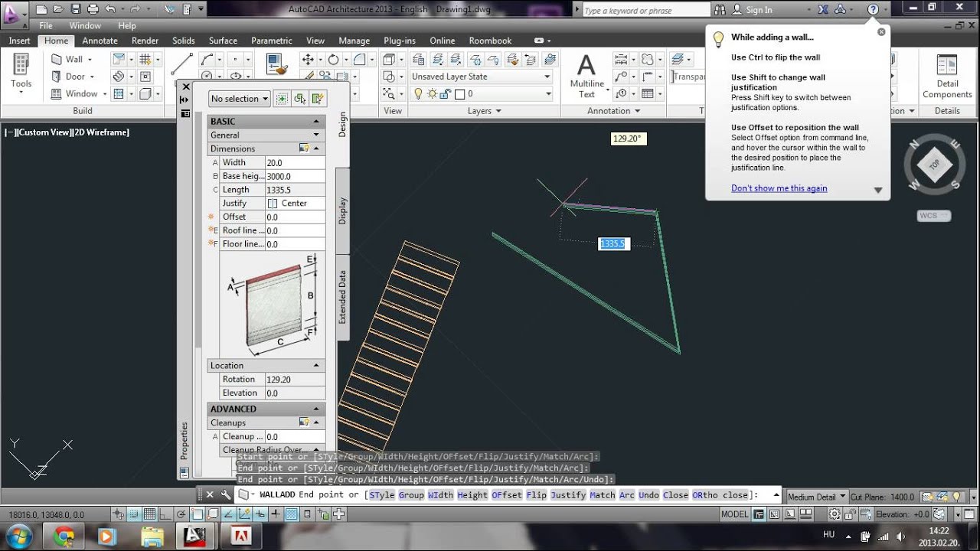Click the Width value field 20.0

[x=295, y=162]
